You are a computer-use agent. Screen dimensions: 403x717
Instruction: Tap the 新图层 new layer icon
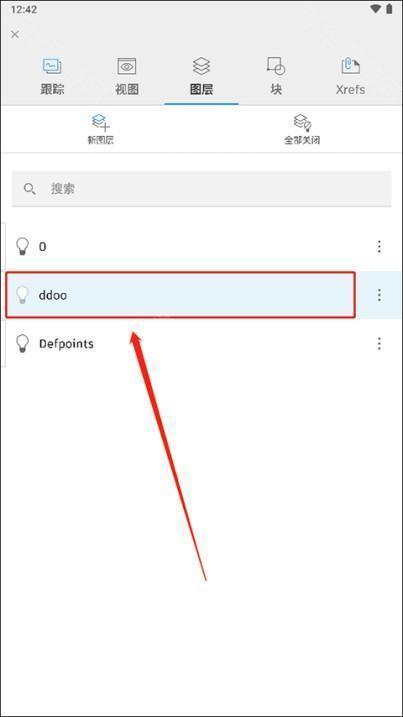[101, 122]
